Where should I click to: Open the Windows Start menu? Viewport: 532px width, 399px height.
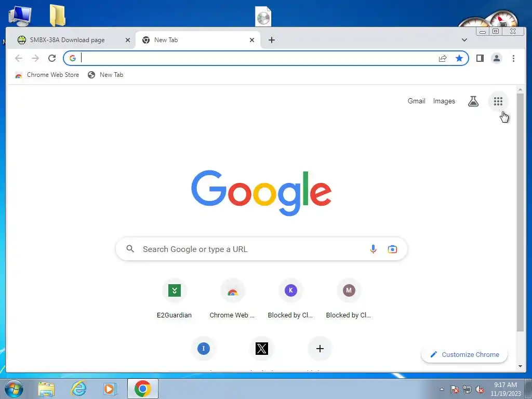click(14, 389)
